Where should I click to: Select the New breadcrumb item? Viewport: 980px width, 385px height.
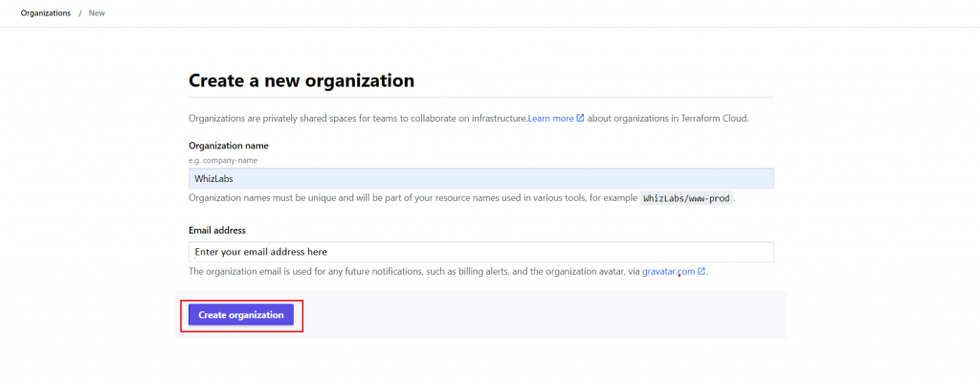97,13
